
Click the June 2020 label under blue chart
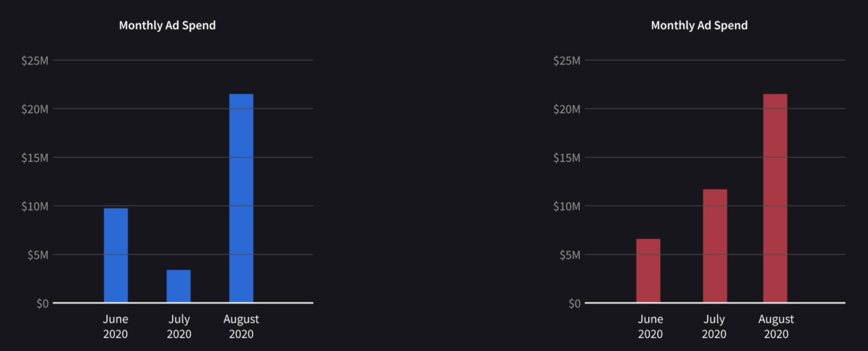click(116, 326)
